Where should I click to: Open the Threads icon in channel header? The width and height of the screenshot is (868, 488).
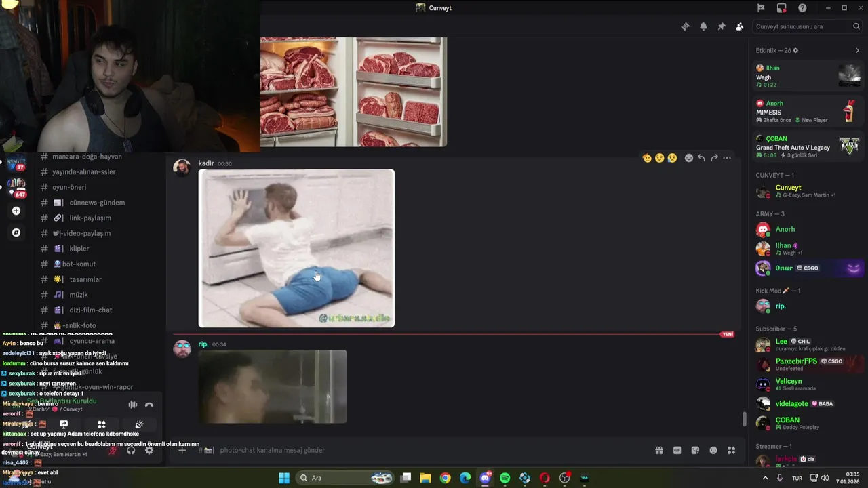[x=685, y=26]
